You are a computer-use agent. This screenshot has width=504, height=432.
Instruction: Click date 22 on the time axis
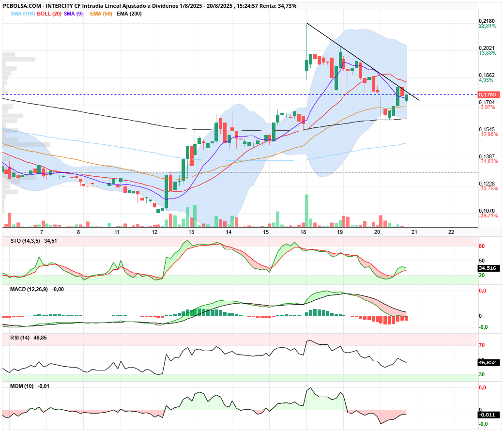tap(451, 232)
